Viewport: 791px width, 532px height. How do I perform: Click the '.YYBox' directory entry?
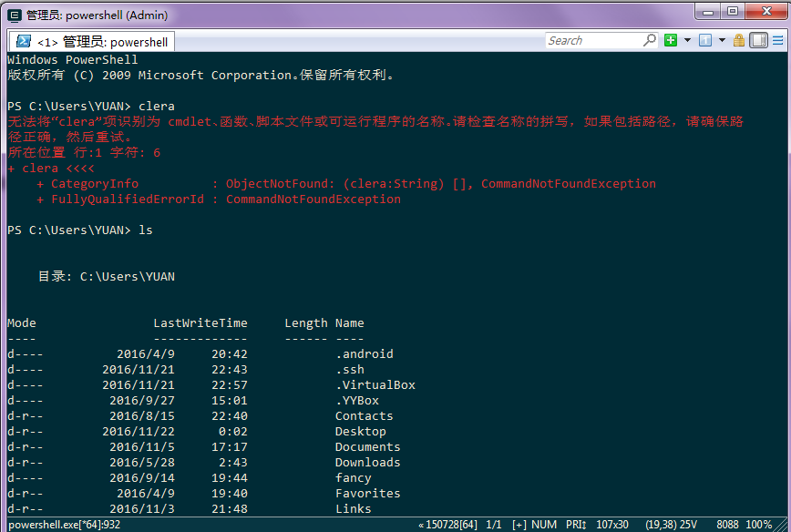tap(357, 401)
